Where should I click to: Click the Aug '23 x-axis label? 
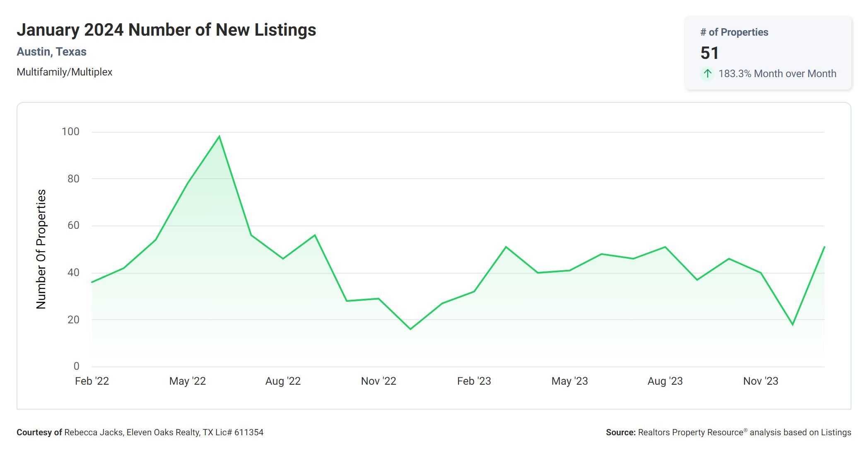(x=665, y=381)
